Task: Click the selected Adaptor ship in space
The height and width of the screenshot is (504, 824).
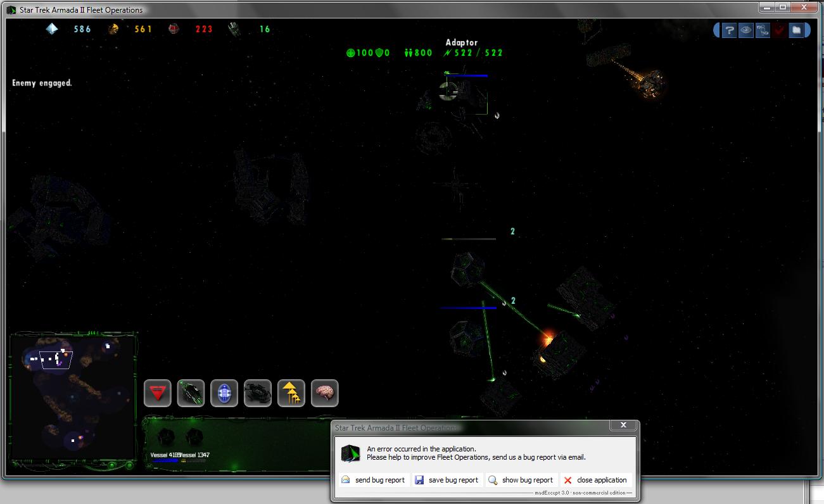Action: coord(466,95)
